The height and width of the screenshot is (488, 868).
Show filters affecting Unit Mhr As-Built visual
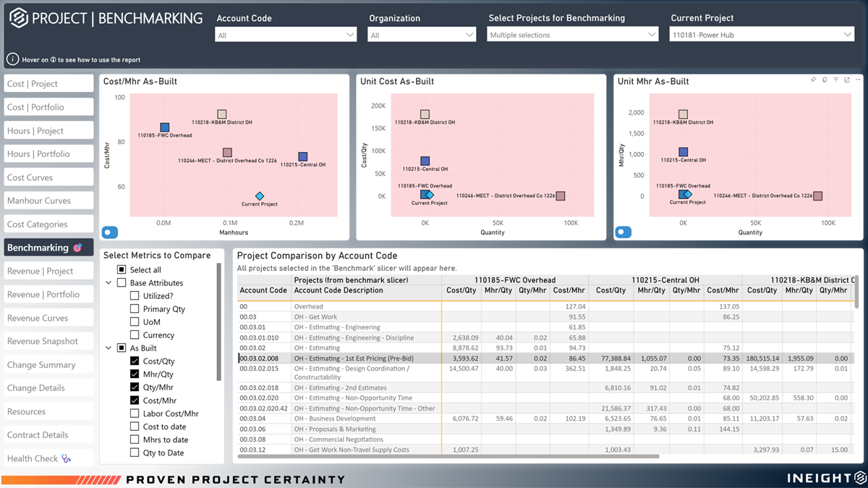[835, 80]
